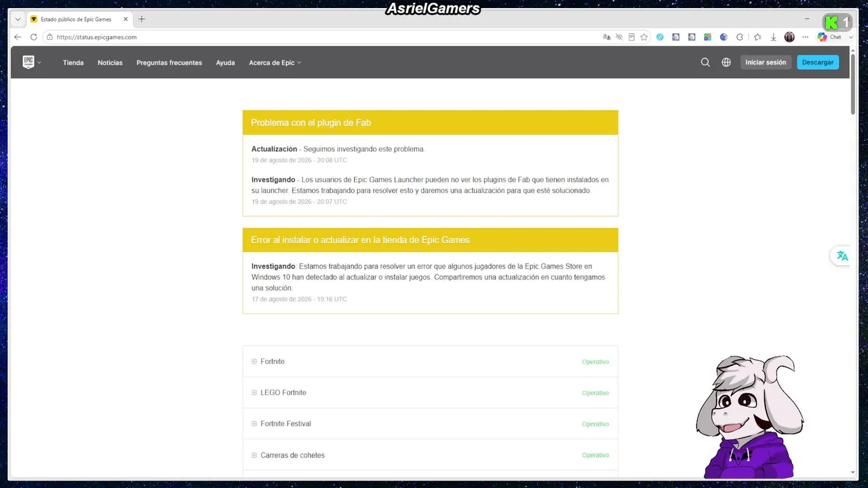Screen dimensions: 868x488
Task: Click the Epic Games logo in the site header
Action: (x=28, y=62)
